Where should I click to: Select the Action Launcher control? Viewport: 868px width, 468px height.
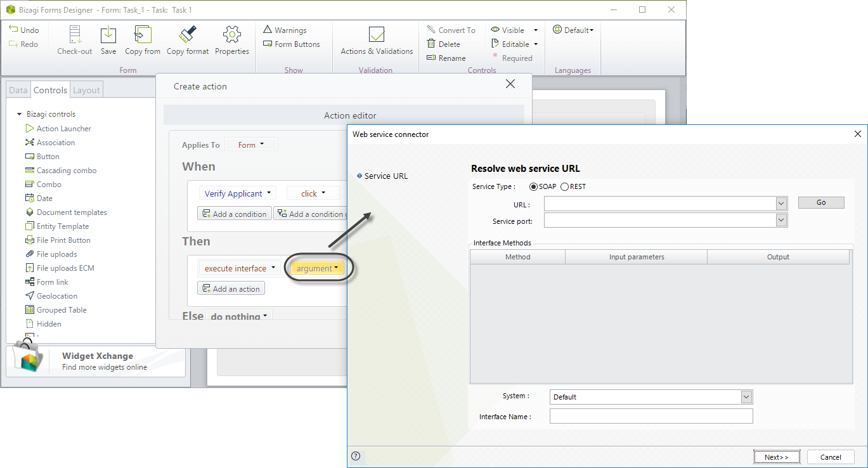click(x=58, y=128)
